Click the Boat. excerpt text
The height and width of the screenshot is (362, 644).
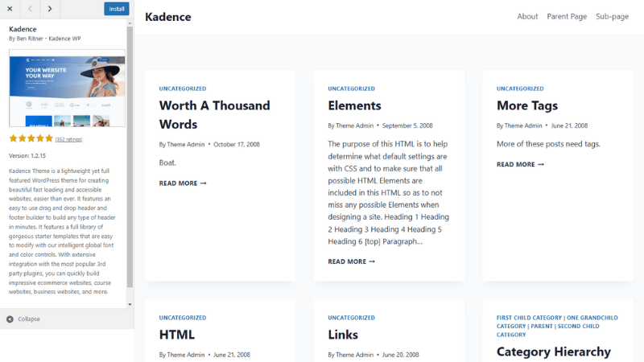tap(167, 162)
